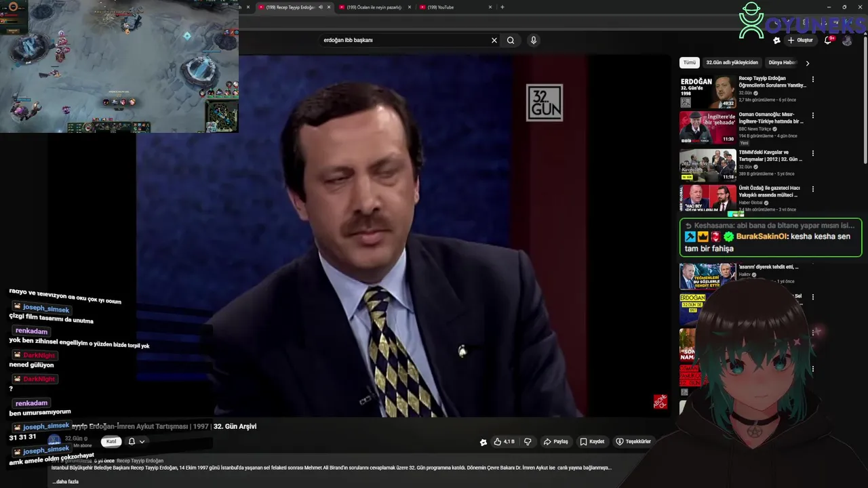This screenshot has height=488, width=868.
Task: Click DarkNight username above 'nened gülüyon'
Action: (39, 355)
